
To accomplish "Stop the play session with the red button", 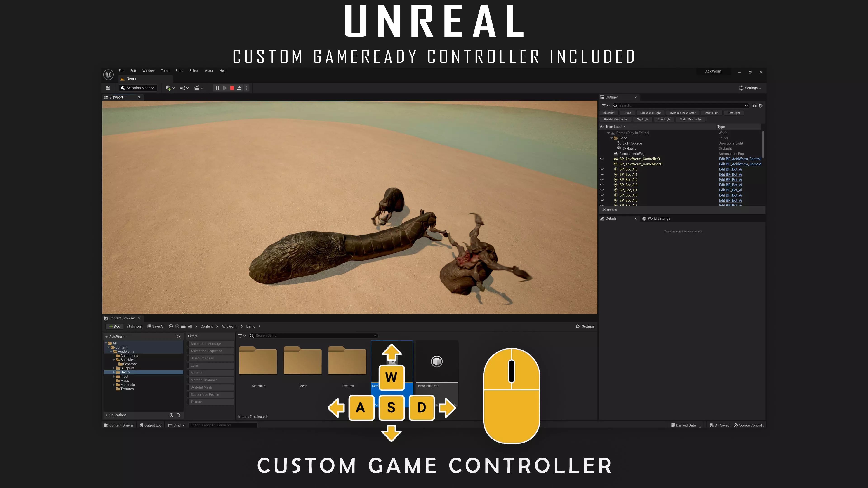I will pos(232,88).
